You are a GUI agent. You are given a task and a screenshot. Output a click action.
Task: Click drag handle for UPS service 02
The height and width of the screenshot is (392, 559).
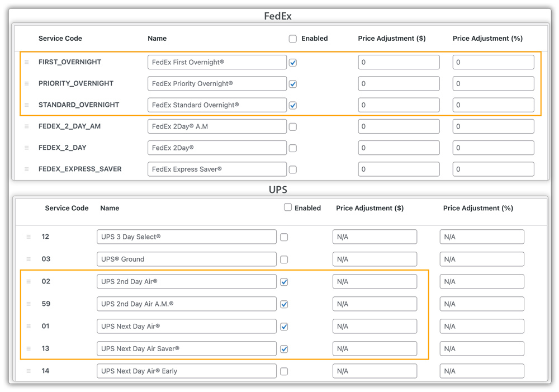click(29, 281)
